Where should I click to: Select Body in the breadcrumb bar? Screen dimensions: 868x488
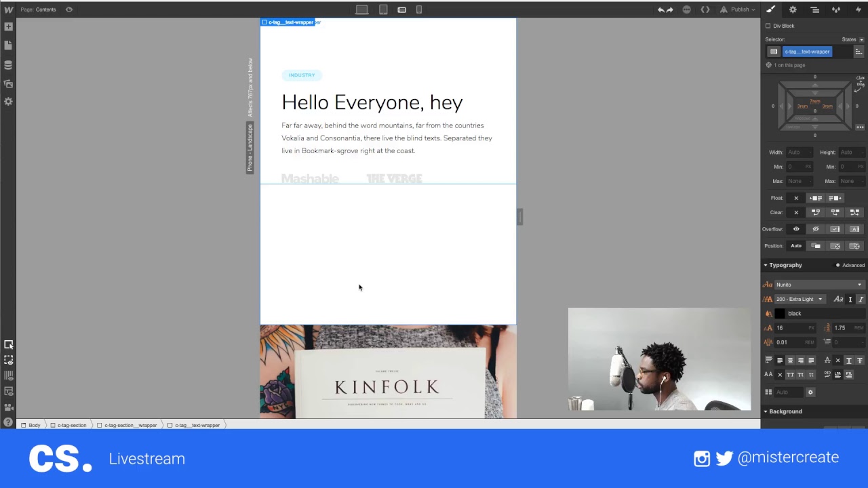[x=31, y=425]
